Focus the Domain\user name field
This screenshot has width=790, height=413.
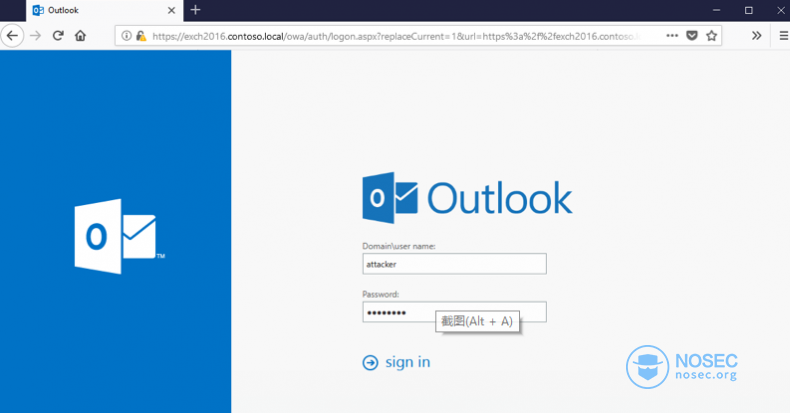pos(454,264)
